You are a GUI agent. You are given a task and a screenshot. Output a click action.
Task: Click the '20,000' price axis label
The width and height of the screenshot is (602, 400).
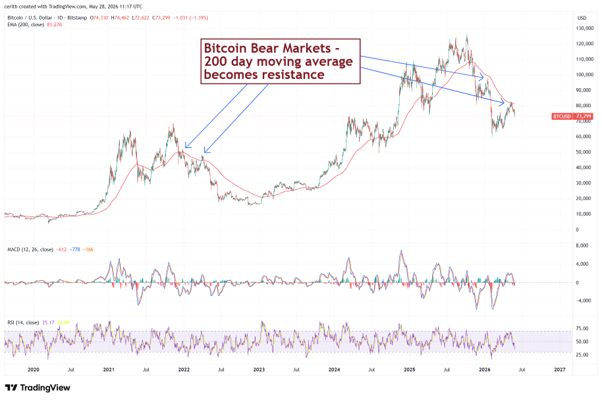(585, 198)
